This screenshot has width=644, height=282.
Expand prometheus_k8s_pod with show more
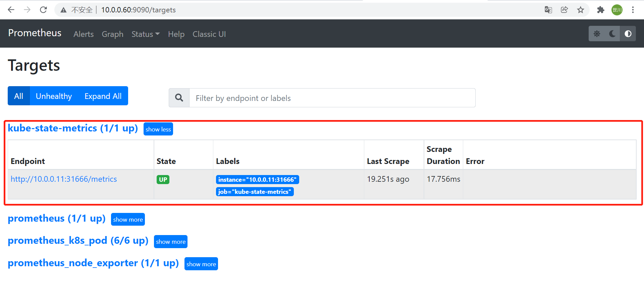pos(170,241)
